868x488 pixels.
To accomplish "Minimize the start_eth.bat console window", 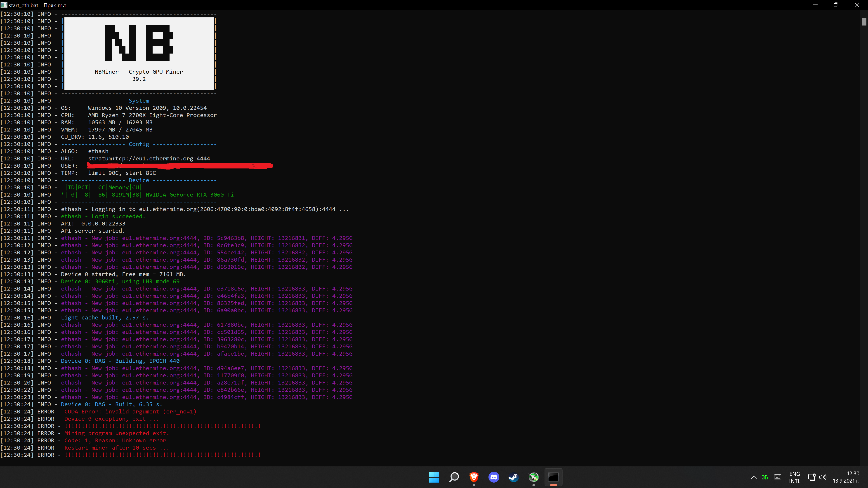I will tap(815, 5).
